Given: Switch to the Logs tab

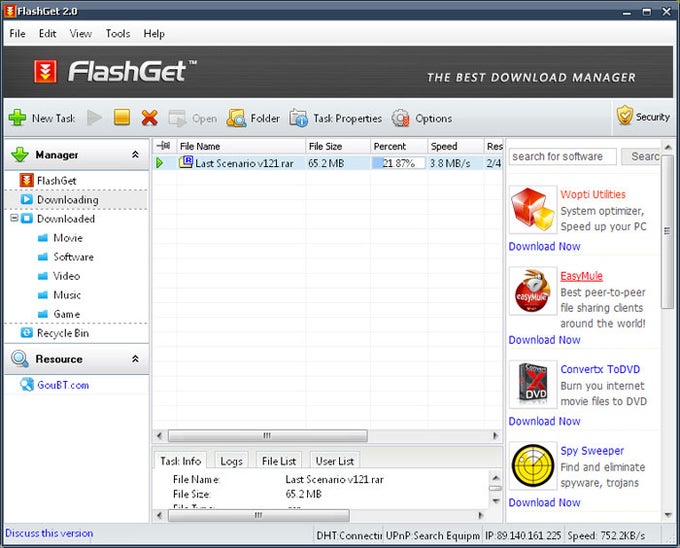Looking at the screenshot, I should [231, 460].
